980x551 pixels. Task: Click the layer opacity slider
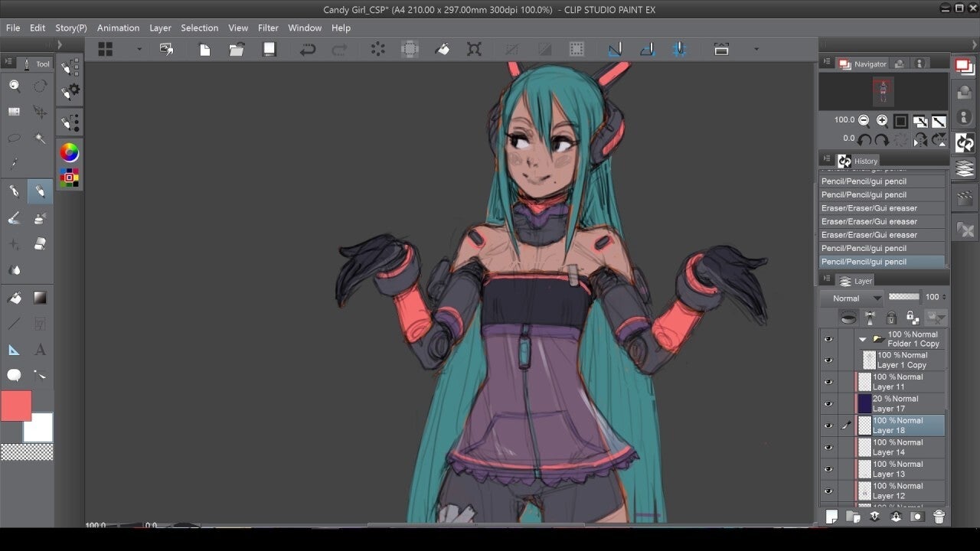pyautogui.click(x=904, y=297)
